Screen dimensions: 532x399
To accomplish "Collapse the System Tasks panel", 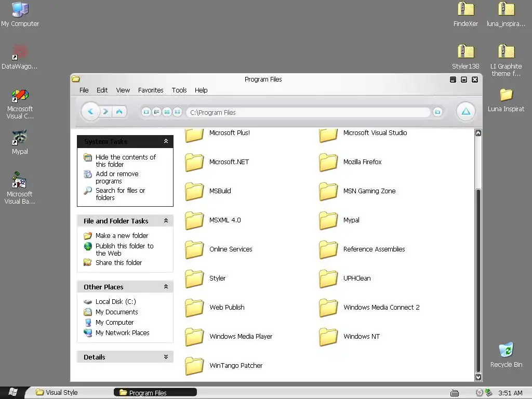I will [166, 141].
